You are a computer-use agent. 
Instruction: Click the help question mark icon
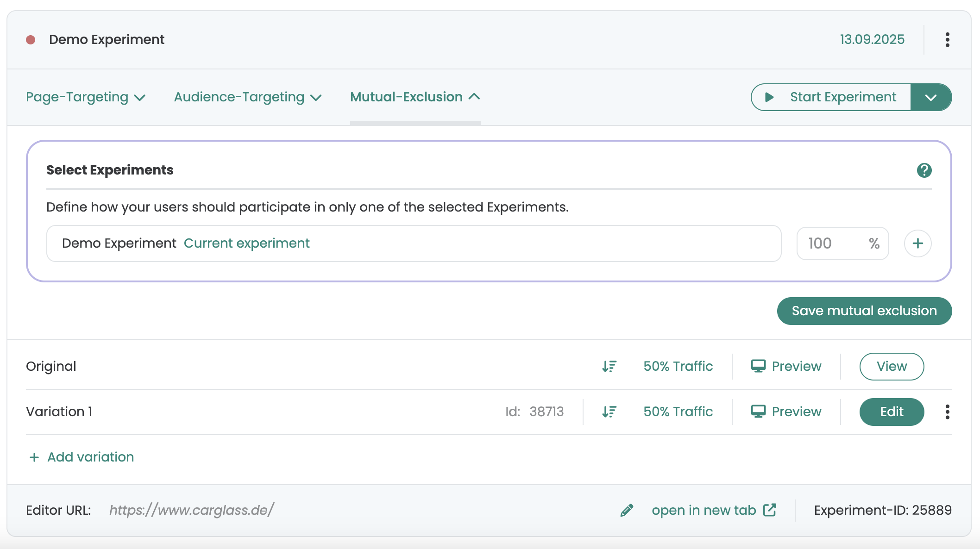click(924, 170)
